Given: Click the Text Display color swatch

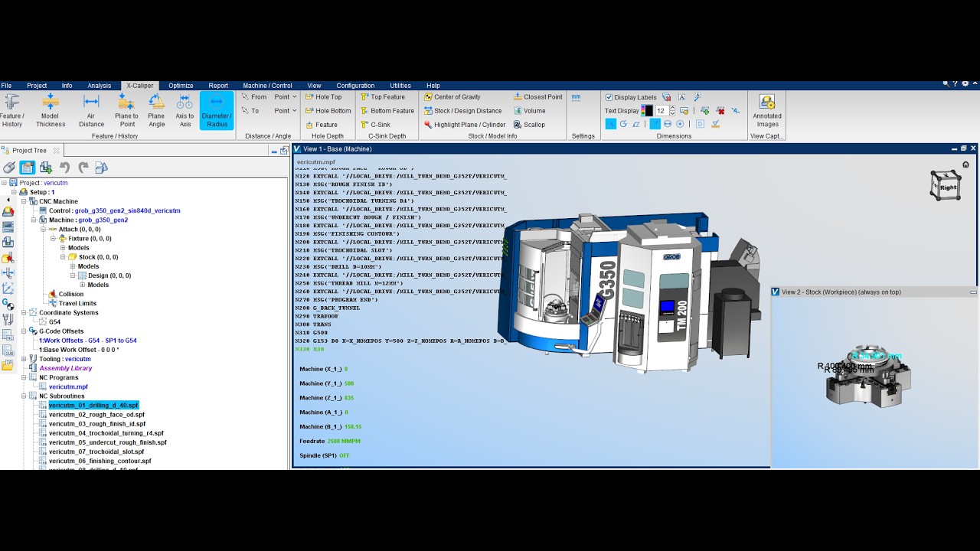Looking at the screenshot, I should click(647, 111).
